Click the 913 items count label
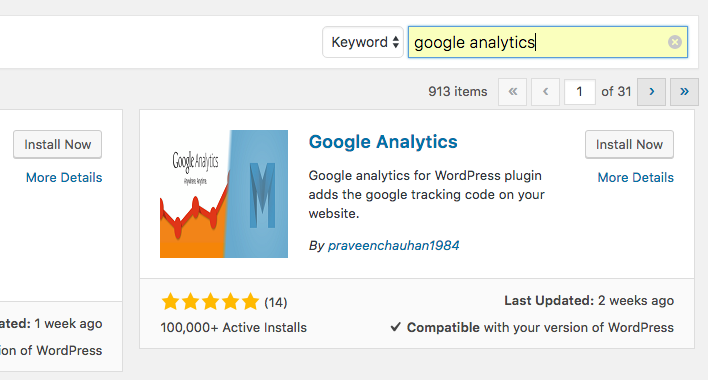Image resolution: width=708 pixels, height=380 pixels. pyautogui.click(x=457, y=92)
